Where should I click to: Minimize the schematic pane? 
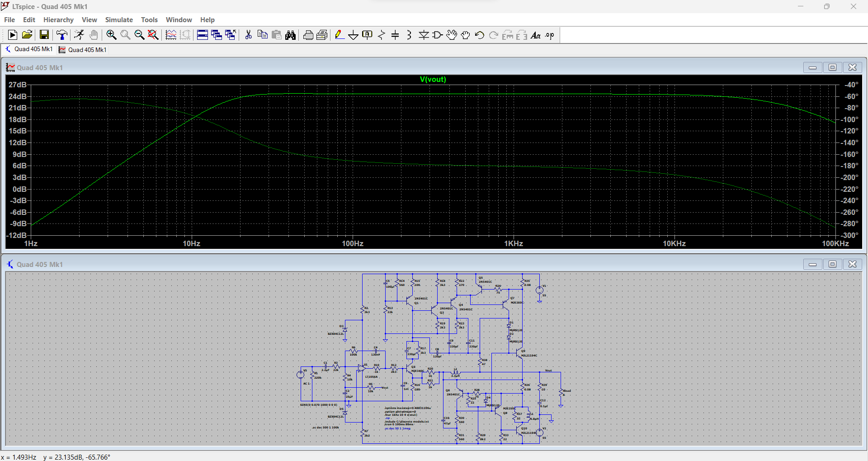pos(812,264)
